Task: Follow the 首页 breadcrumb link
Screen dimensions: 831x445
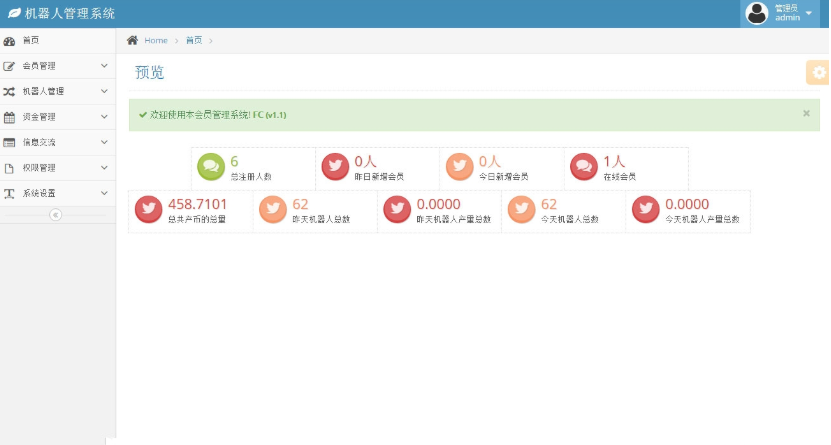Action: 194,40
